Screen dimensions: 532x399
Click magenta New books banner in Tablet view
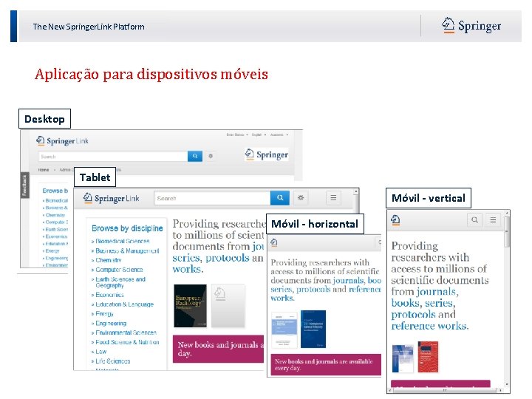click(x=218, y=349)
